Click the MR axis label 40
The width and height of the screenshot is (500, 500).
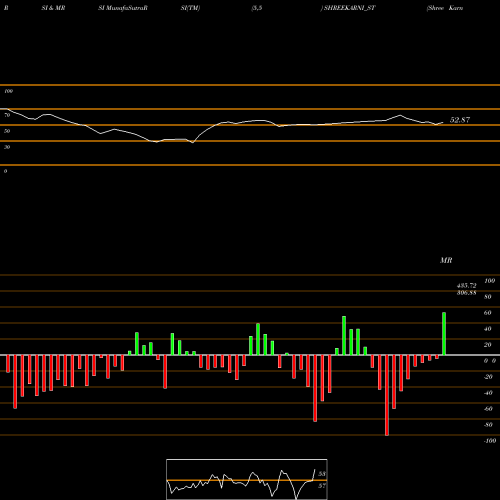click(x=488, y=329)
